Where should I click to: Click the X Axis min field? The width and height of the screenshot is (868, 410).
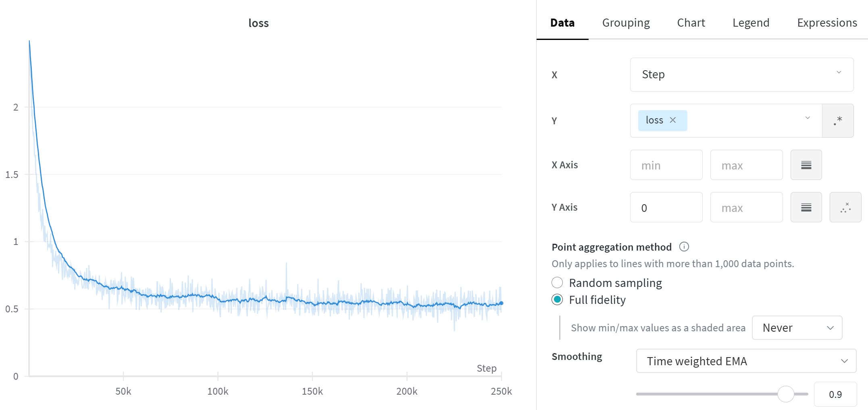(666, 165)
